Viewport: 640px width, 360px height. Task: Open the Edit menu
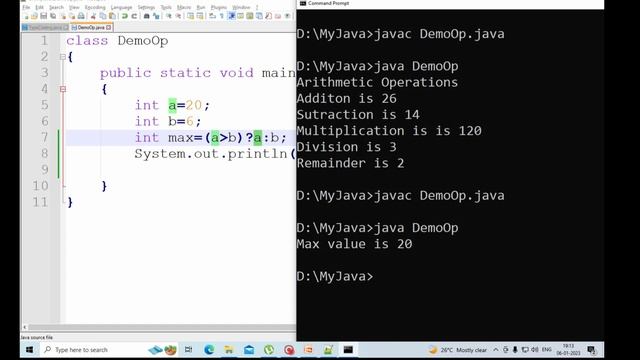(x=39, y=7)
